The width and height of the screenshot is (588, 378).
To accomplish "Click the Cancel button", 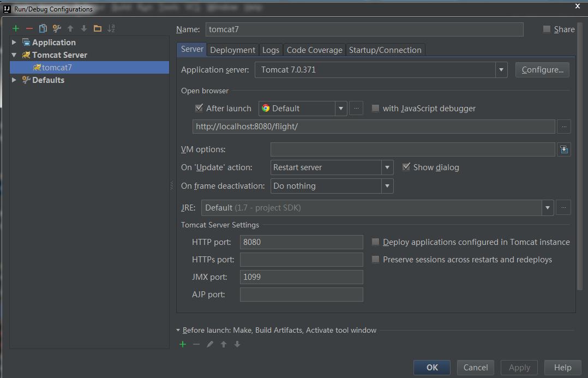I will (476, 368).
